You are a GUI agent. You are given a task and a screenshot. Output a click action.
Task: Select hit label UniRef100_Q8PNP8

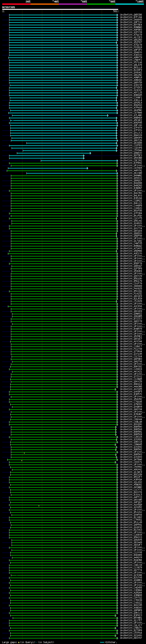[131, 610]
